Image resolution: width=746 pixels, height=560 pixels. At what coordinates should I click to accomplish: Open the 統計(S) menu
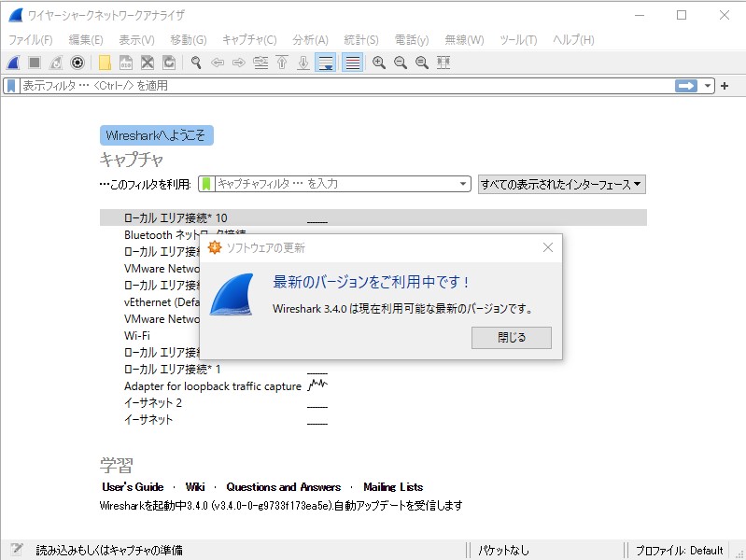(361, 40)
